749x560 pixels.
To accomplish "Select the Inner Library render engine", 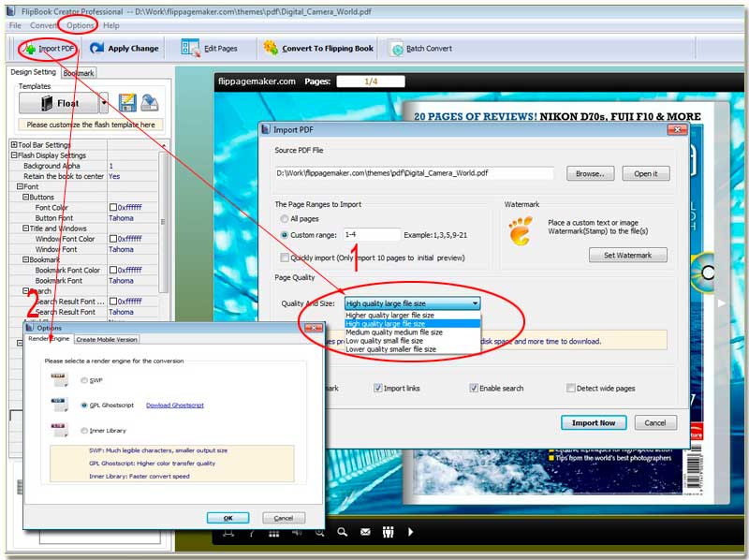I will pos(84,431).
